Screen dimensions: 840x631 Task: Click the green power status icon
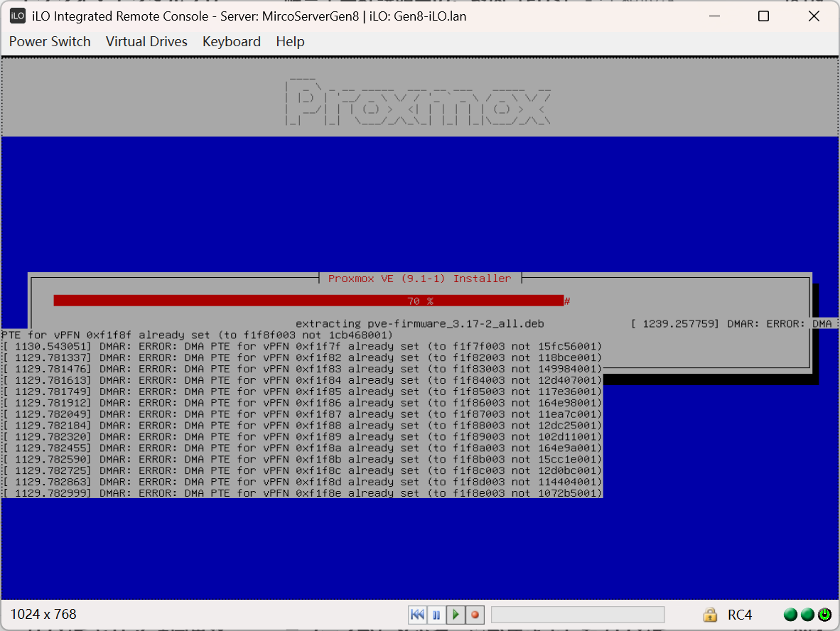(824, 615)
